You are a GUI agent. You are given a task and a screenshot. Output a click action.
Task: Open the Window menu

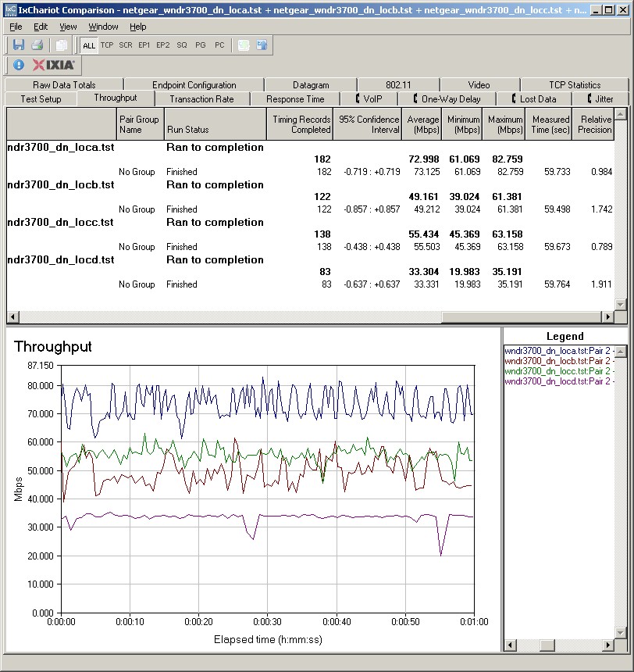tap(103, 27)
